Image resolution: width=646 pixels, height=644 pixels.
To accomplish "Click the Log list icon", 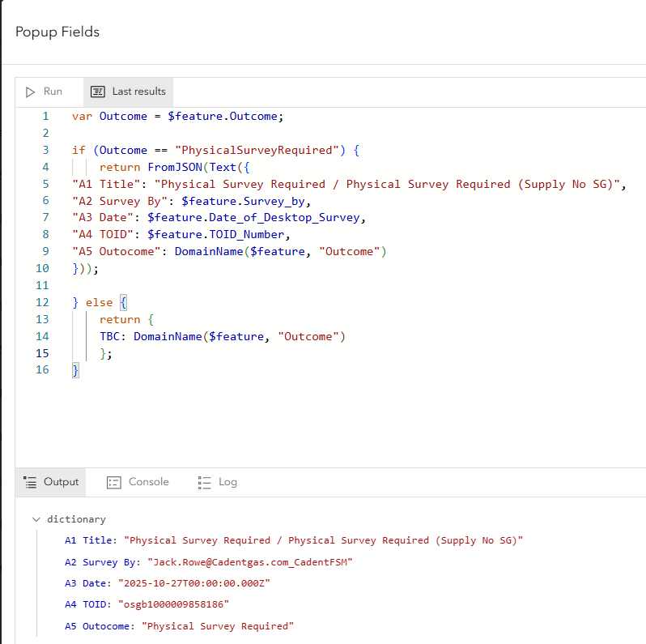I will tap(204, 482).
